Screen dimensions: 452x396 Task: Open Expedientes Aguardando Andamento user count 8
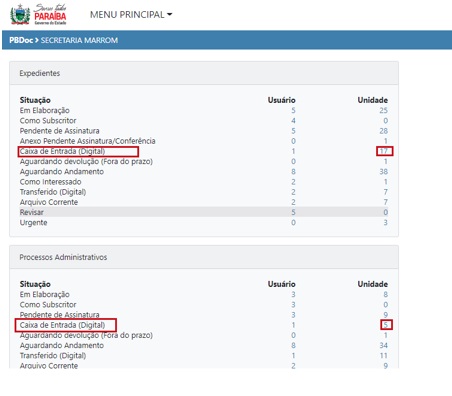tap(293, 172)
